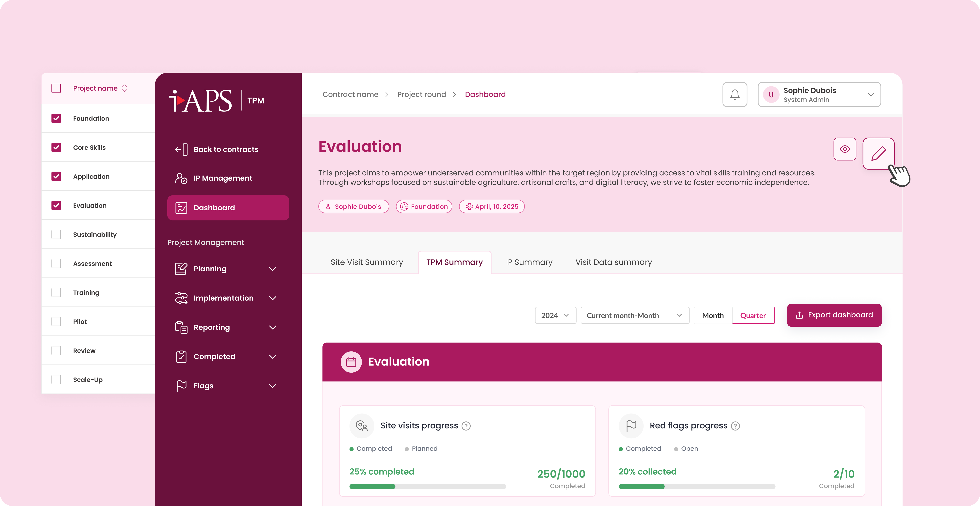This screenshot has height=506, width=980.
Task: Expand the Flags menu chevron
Action: pyautogui.click(x=272, y=386)
